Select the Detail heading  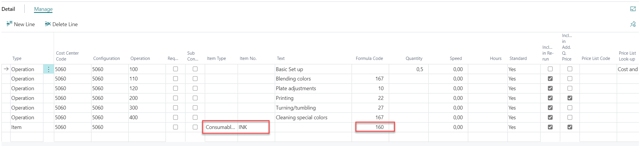(8, 9)
